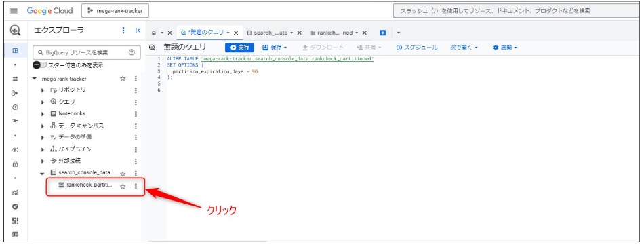Image resolution: width=644 pixels, height=247 pixels.
Task: Open more actions for search_console_data dataset
Action: 136,174
